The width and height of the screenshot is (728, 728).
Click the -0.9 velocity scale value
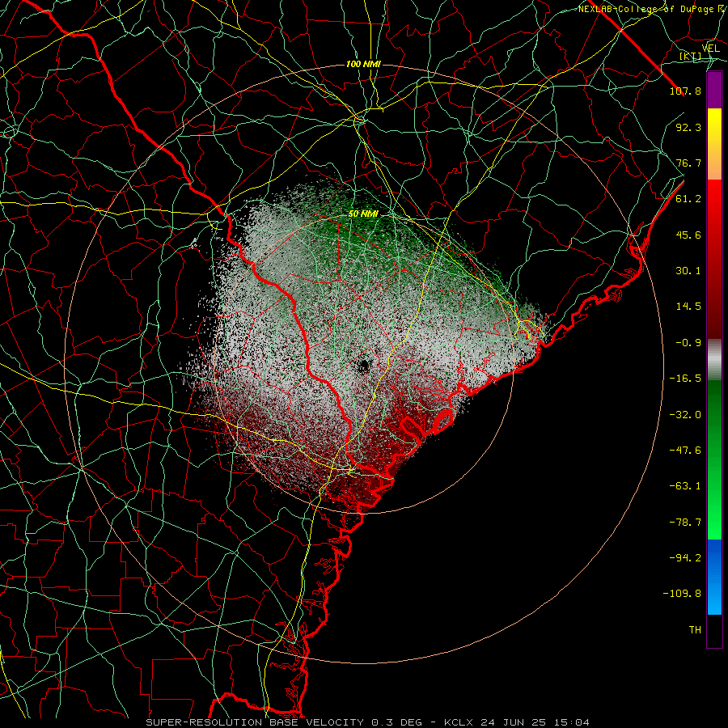point(688,343)
